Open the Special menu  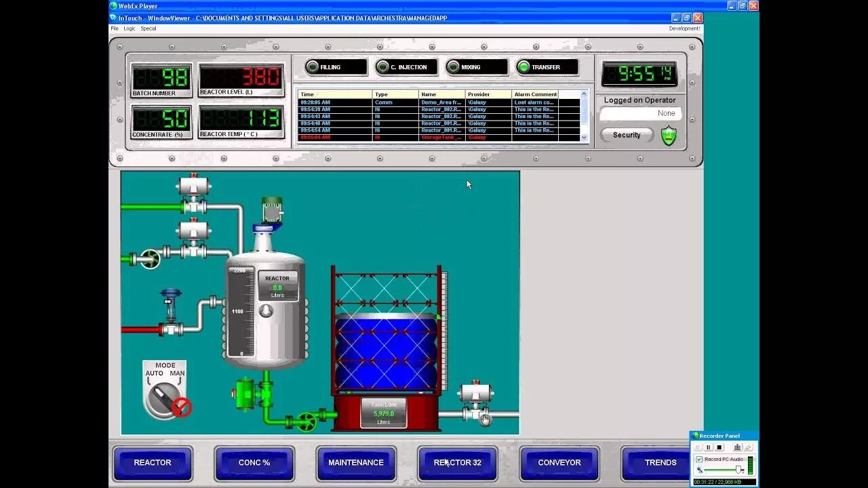pyautogui.click(x=149, y=28)
